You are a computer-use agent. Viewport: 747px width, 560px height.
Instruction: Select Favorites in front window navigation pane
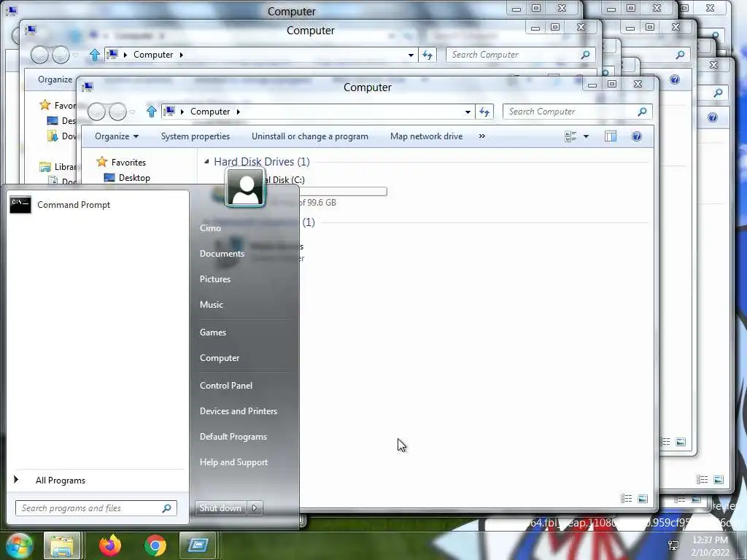[x=128, y=163]
